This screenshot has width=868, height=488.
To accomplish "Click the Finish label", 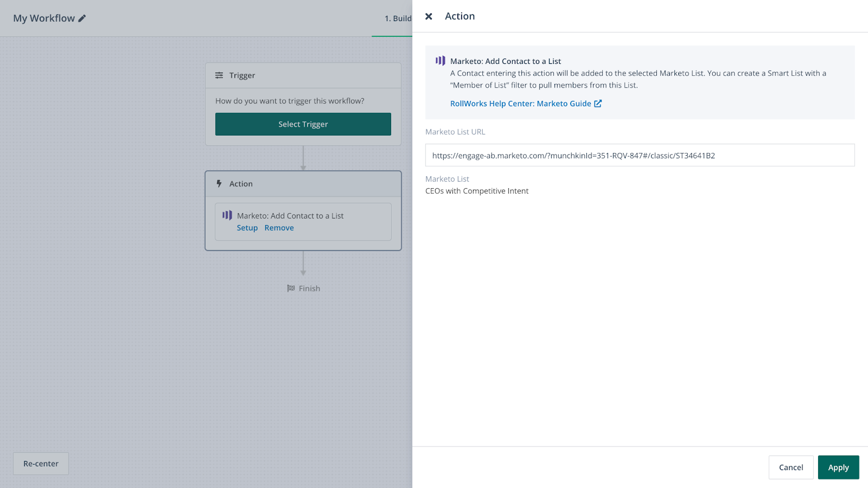I will click(310, 288).
